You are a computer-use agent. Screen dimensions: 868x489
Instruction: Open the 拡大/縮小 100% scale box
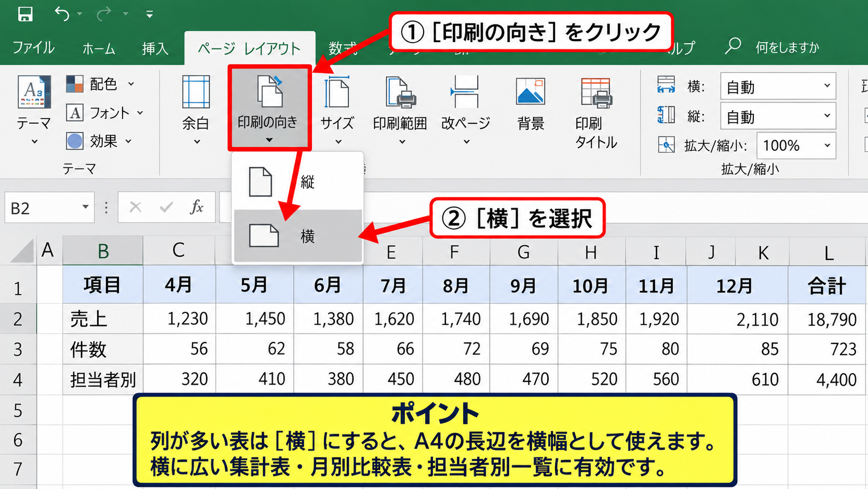[796, 146]
